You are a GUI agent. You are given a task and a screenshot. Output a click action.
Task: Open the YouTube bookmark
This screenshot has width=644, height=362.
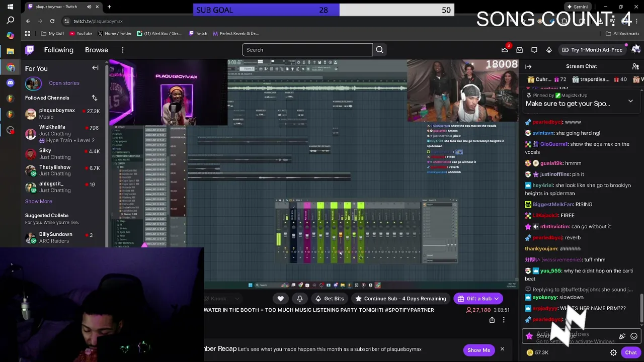[81, 34]
